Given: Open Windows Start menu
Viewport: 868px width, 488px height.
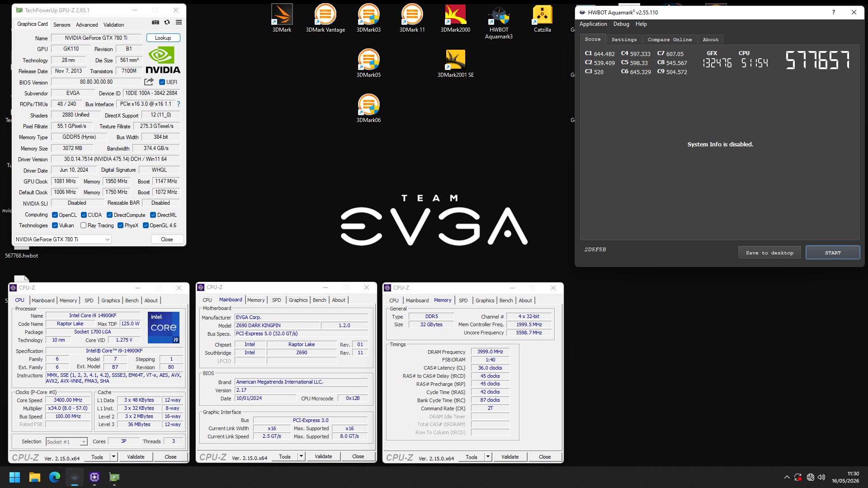Looking at the screenshot, I should pyautogui.click(x=14, y=477).
